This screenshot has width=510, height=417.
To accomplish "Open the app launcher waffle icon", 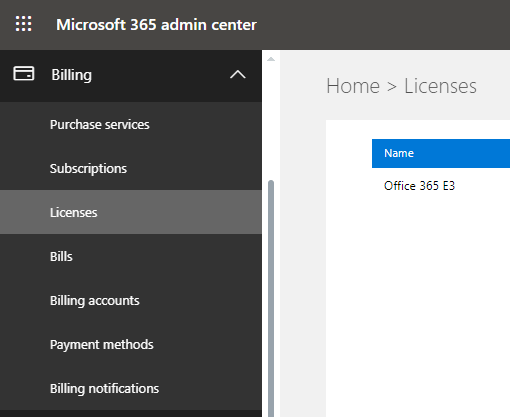I will tap(24, 24).
